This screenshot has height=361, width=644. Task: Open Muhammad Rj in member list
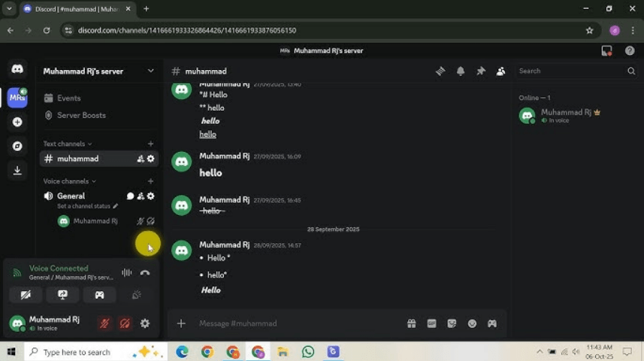pos(575,116)
